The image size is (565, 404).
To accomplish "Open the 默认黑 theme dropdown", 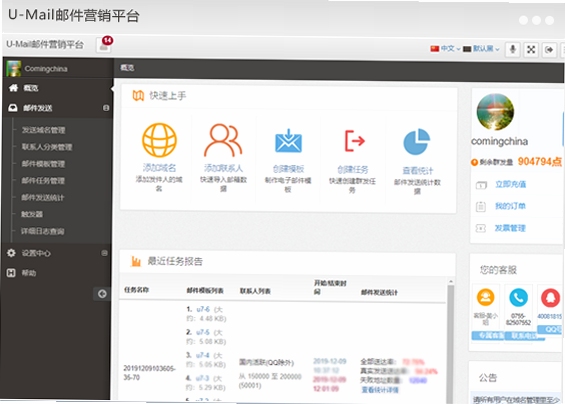I will (x=481, y=49).
